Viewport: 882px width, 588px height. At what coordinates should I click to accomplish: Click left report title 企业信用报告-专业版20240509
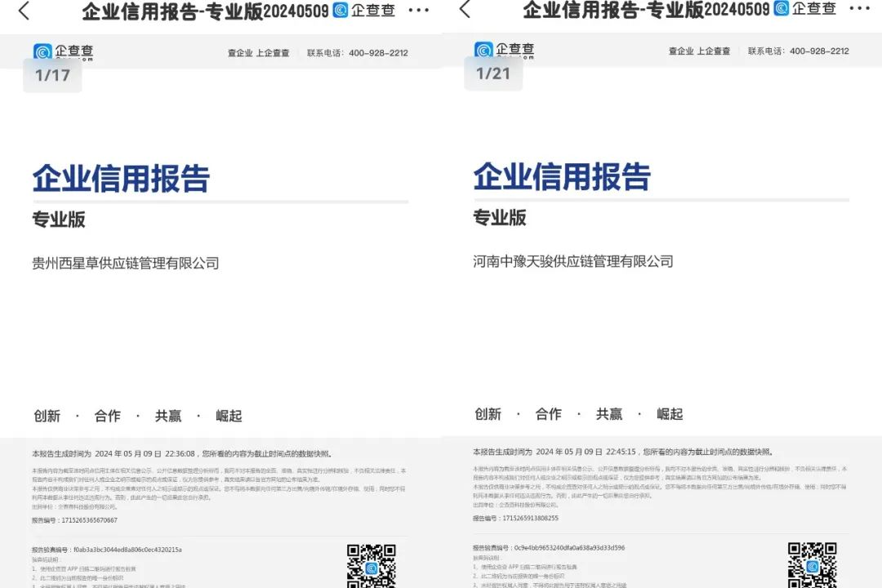pos(205,11)
